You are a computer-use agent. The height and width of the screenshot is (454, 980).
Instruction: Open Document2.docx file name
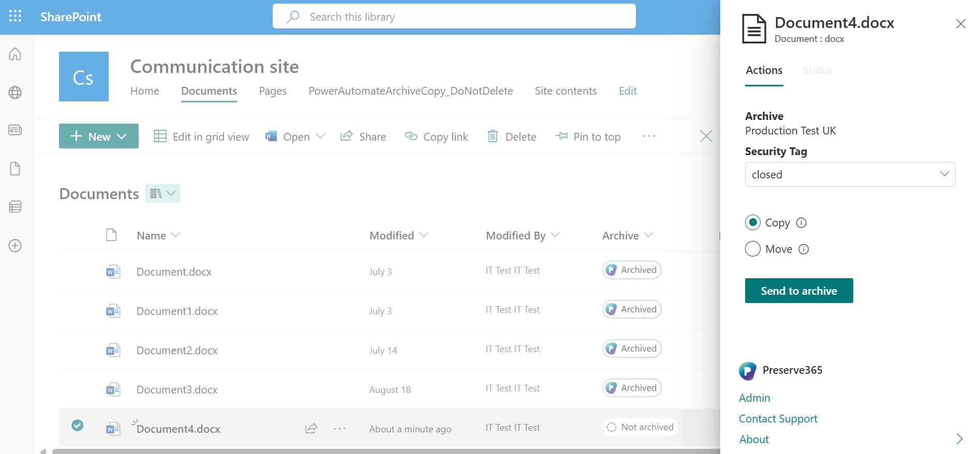tap(177, 351)
